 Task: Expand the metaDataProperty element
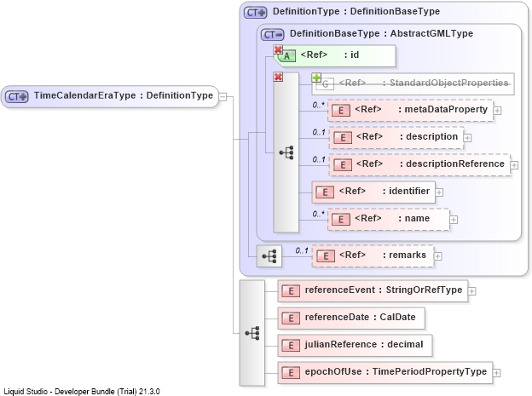tap(497, 111)
